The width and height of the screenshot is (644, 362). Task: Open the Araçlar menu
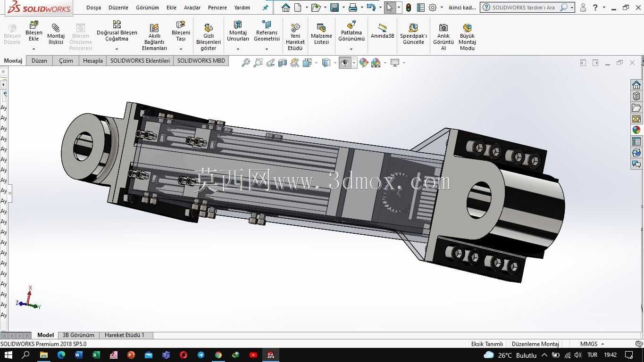[x=192, y=8]
